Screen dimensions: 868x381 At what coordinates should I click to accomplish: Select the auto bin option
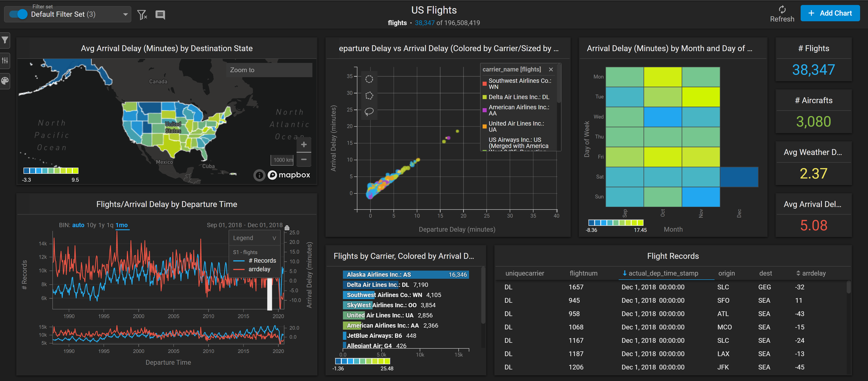(78, 225)
